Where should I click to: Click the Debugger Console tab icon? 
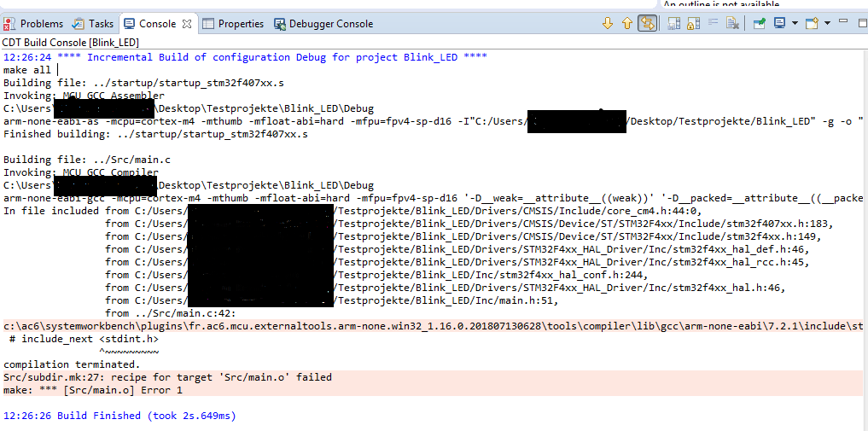280,24
